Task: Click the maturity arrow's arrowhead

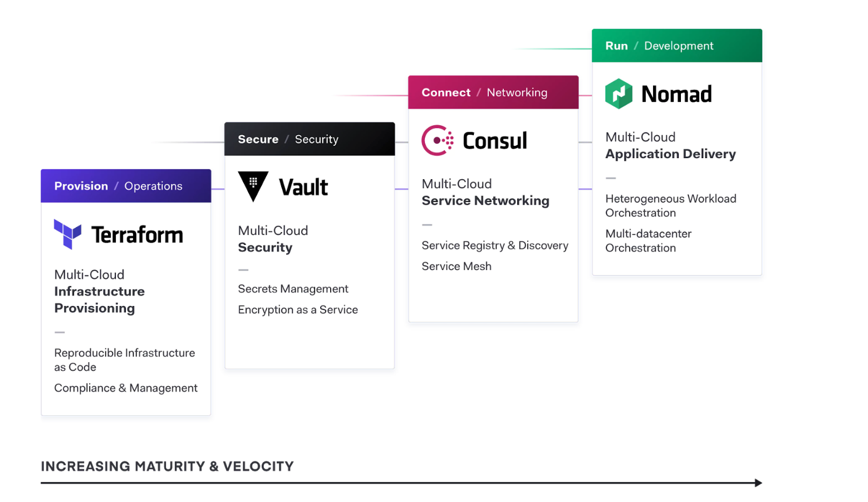Action: [758, 483]
